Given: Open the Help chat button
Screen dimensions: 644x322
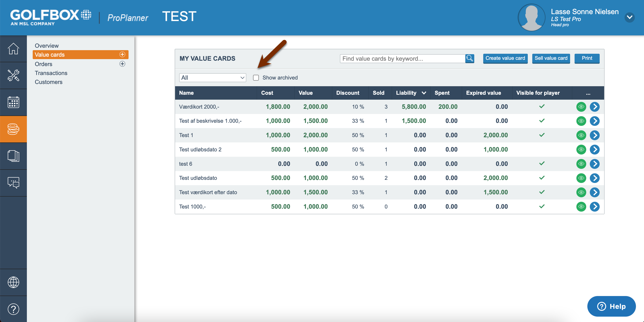Looking at the screenshot, I should pyautogui.click(x=611, y=306).
